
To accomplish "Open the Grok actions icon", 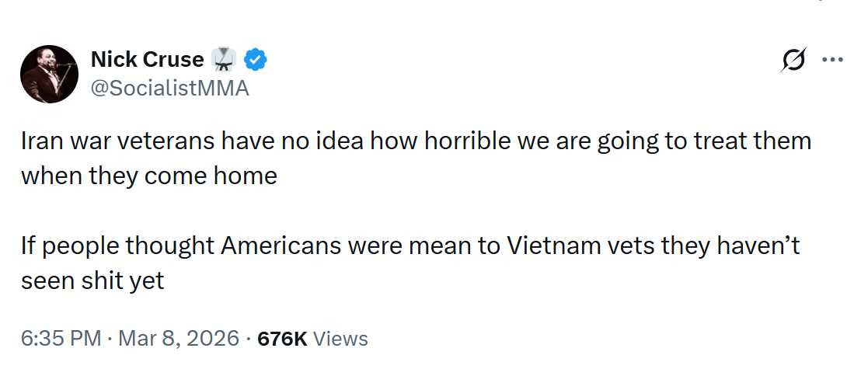I will [x=793, y=61].
